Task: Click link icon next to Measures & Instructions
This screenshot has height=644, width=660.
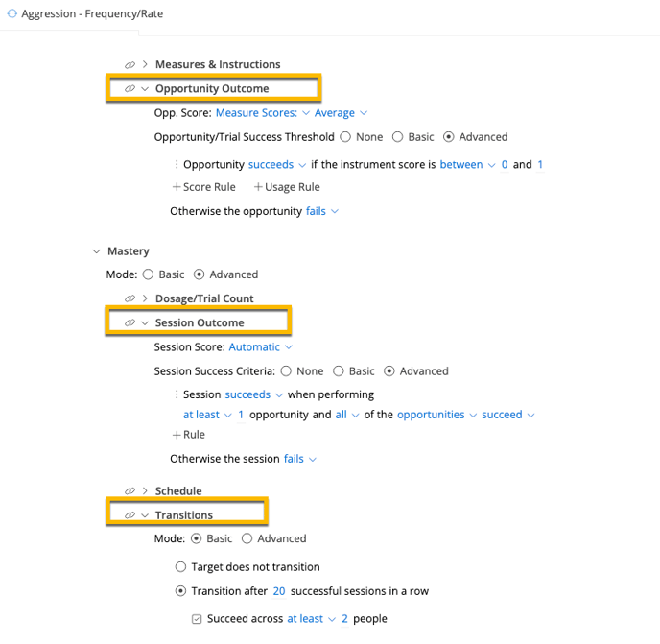Action: 130,64
